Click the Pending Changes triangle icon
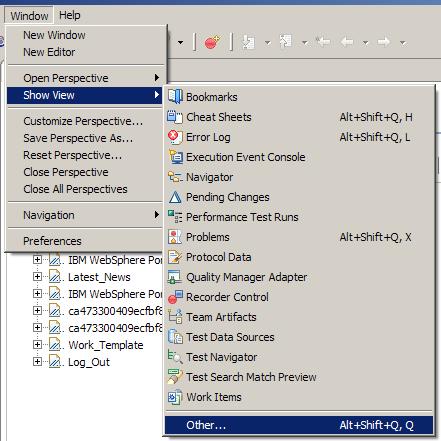The image size is (441, 441). click(x=175, y=197)
